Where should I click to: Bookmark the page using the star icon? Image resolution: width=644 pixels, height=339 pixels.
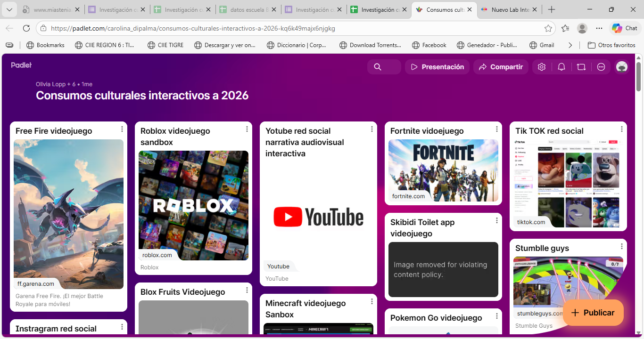click(x=548, y=28)
